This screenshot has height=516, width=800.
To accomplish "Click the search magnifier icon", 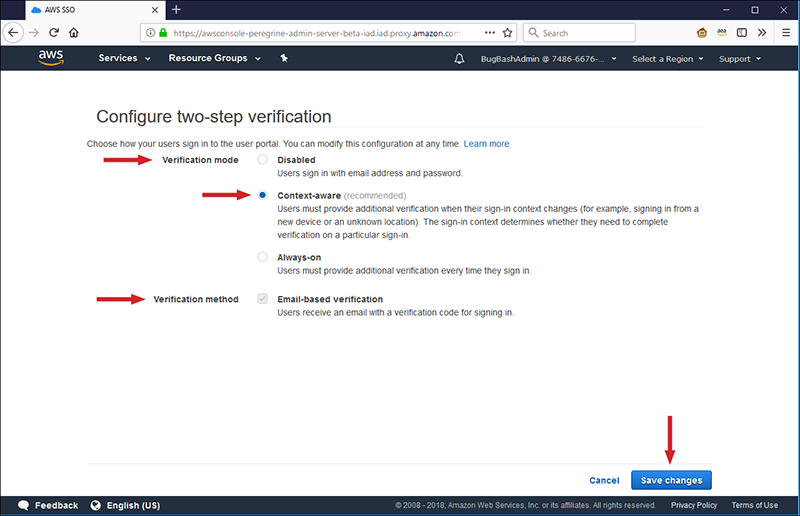I will click(534, 33).
